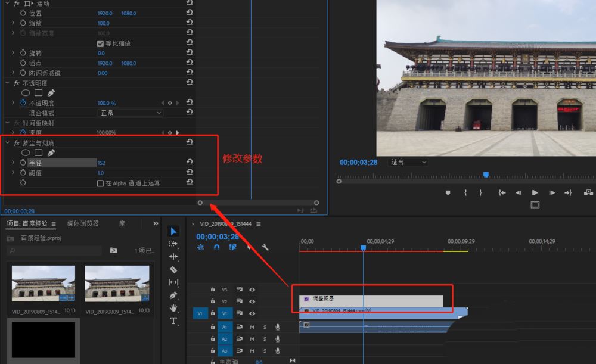Select the Razor tool in the toolbar
Screen dimensions: 596x364
173,269
